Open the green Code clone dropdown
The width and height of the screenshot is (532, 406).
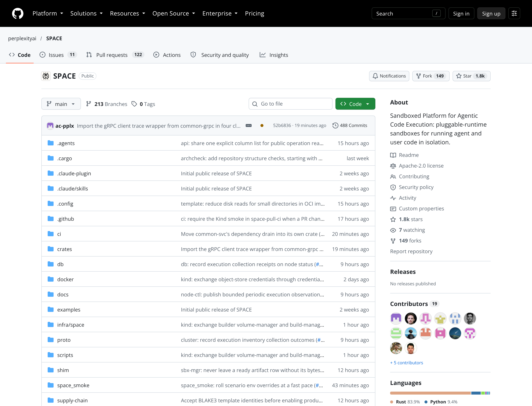pos(355,104)
